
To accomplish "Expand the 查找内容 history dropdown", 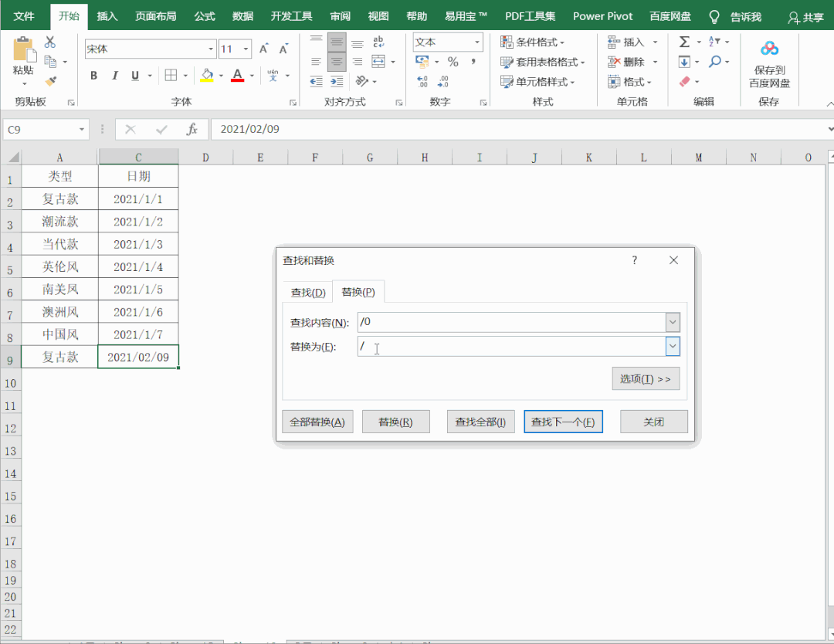I will click(673, 322).
